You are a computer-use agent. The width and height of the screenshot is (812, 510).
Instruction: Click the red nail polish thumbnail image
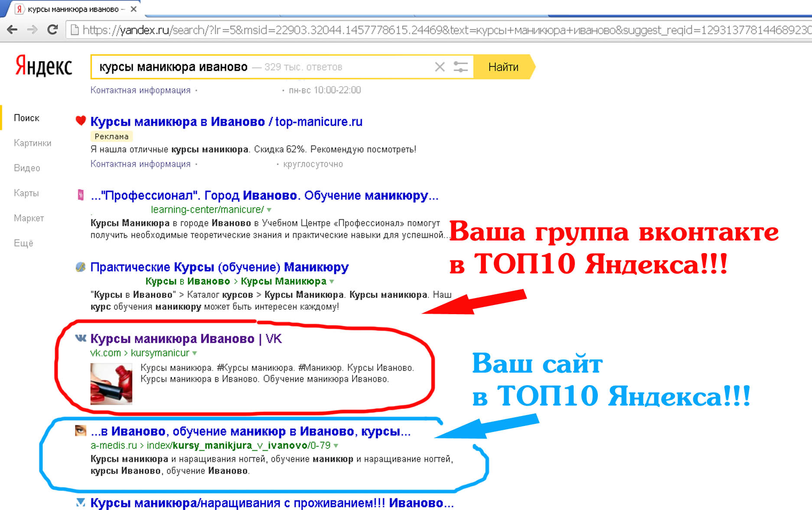[x=111, y=384]
